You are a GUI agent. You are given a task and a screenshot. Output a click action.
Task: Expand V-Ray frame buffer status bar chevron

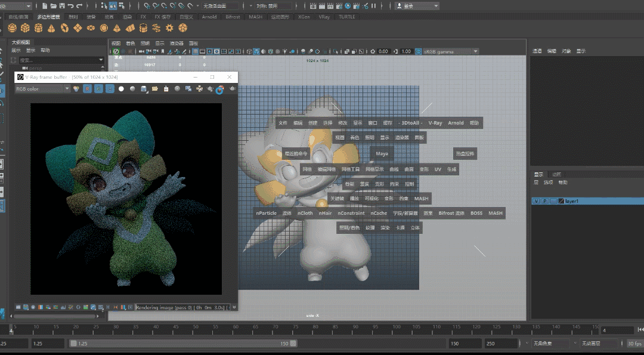coord(234,307)
